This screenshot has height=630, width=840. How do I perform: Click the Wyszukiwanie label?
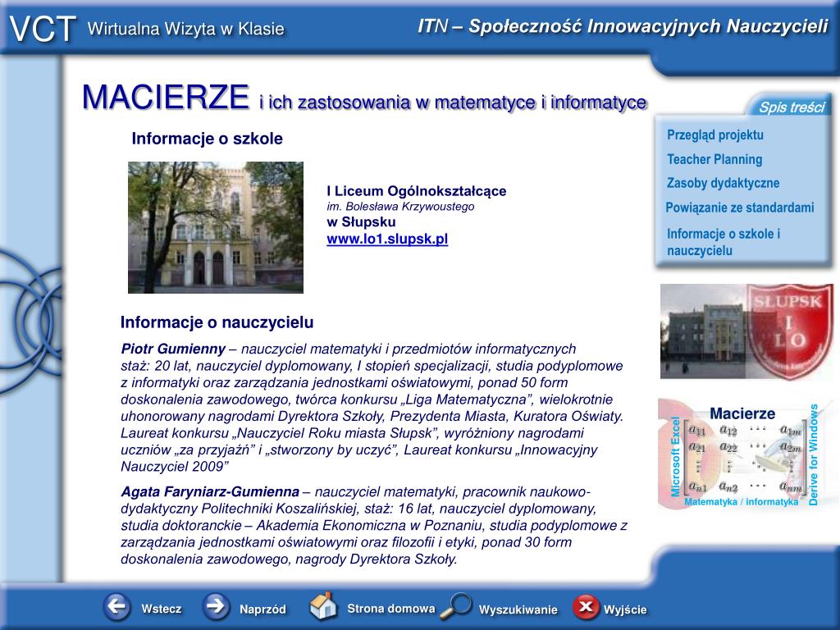click(518, 609)
